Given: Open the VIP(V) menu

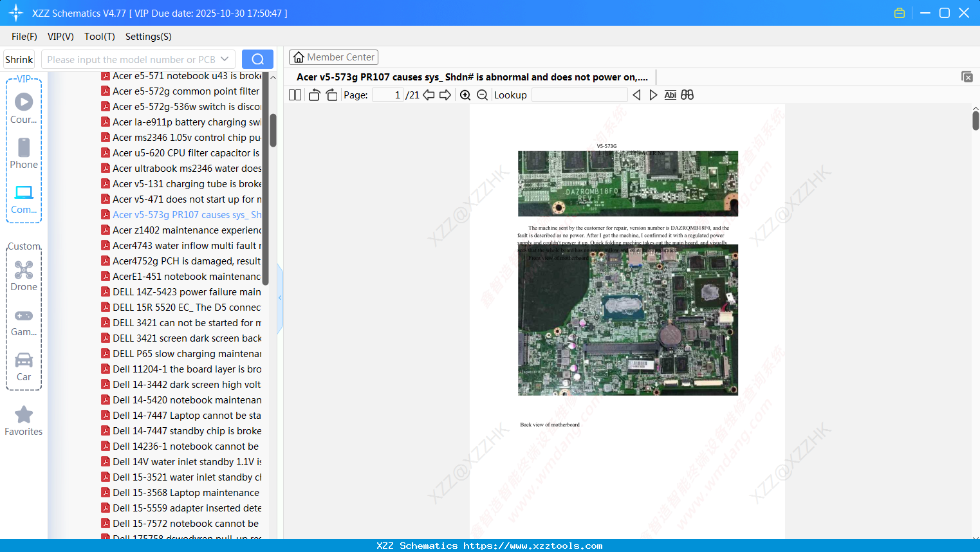Looking at the screenshot, I should (60, 37).
